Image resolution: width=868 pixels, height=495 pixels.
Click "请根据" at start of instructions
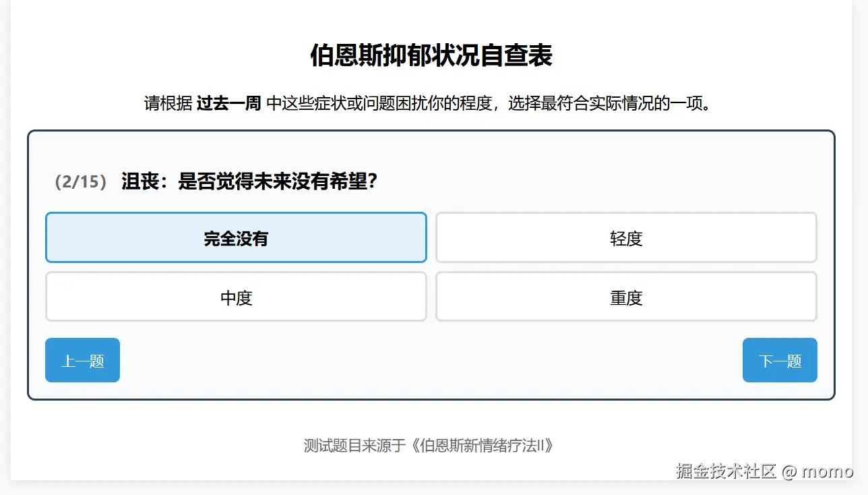click(168, 104)
